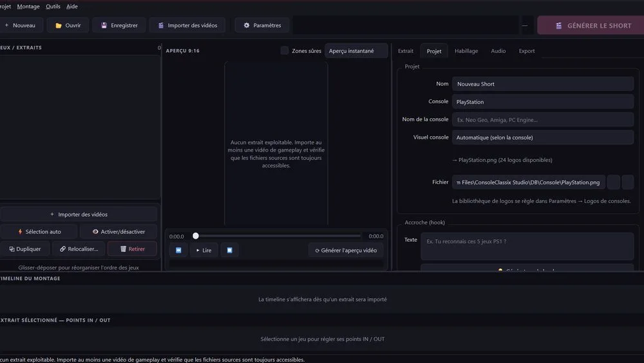The height and width of the screenshot is (363, 644).
Task: Open the Aide menu
Action: (72, 6)
